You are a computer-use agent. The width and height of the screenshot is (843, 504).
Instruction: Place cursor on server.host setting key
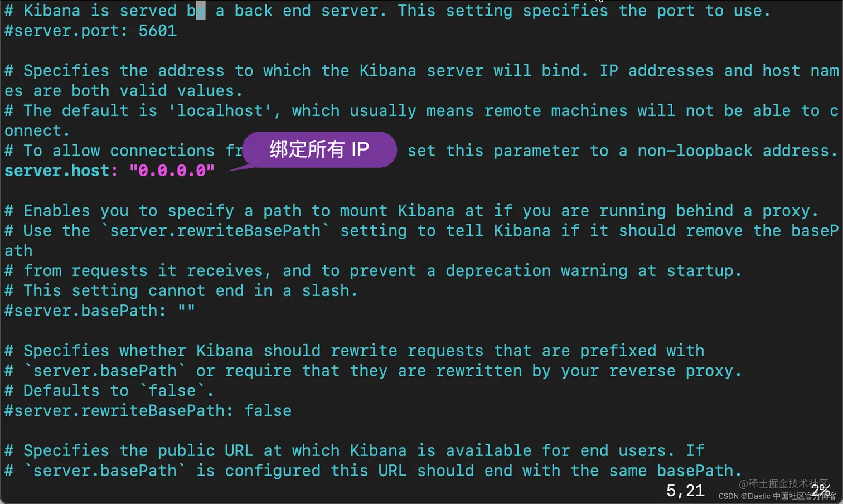(57, 171)
